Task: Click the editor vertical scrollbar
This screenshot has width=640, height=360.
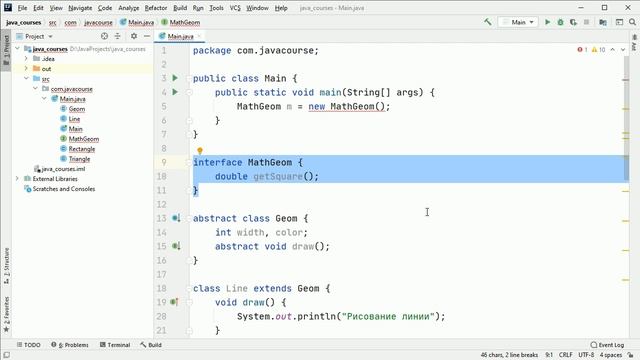Action: pyautogui.click(x=626, y=118)
